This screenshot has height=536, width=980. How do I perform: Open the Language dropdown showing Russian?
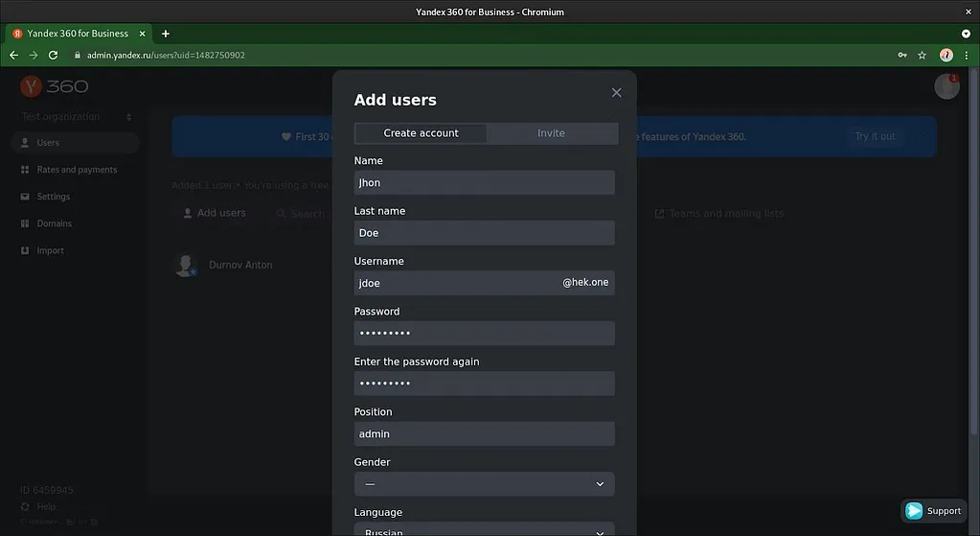click(x=485, y=529)
